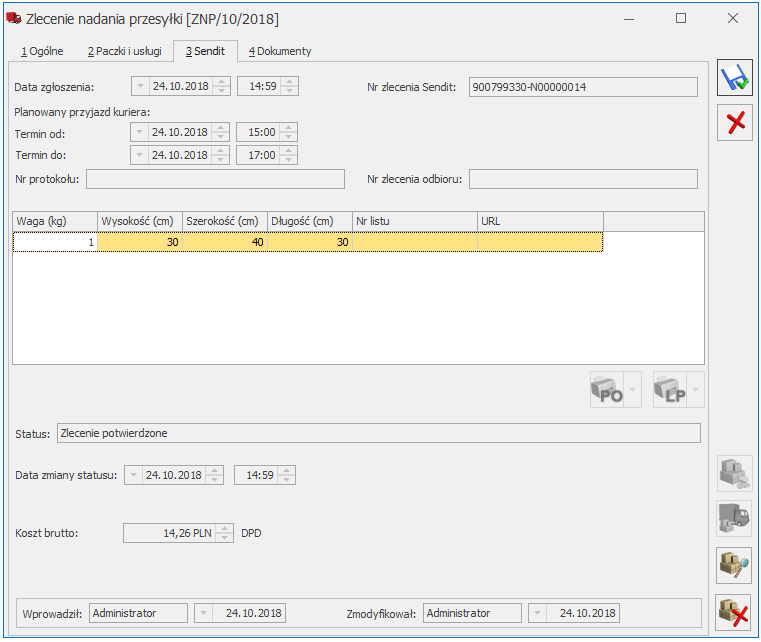Click the Szerokość (cm) column header
This screenshot has width=761, height=642.
point(225,221)
